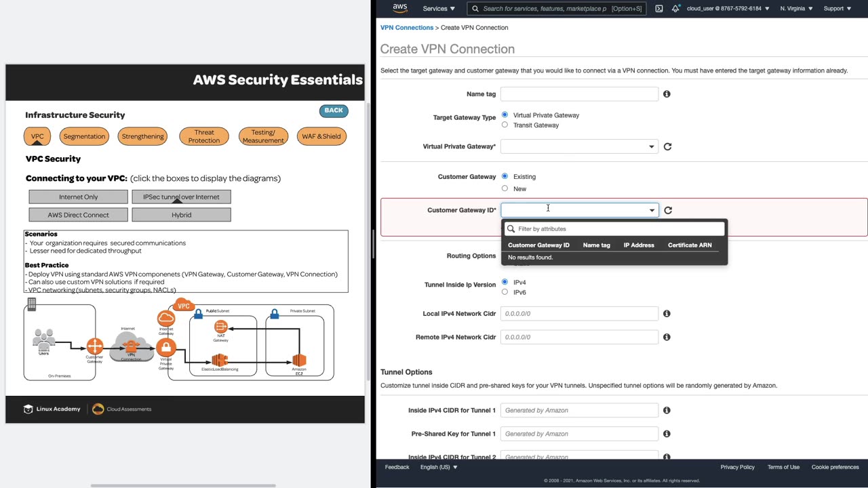
Task: Click the Name tag input field
Action: click(579, 94)
